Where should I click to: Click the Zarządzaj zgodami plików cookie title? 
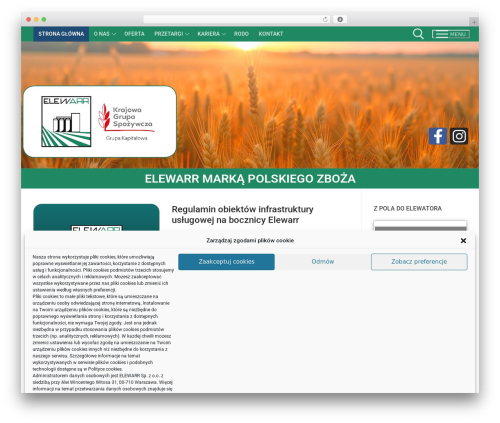coord(250,240)
